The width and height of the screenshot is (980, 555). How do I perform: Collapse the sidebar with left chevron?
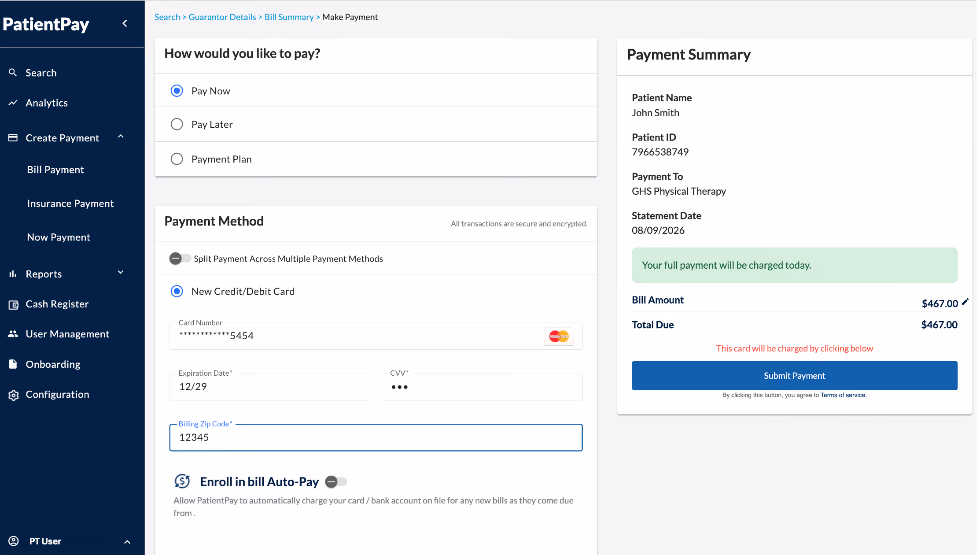coord(125,23)
